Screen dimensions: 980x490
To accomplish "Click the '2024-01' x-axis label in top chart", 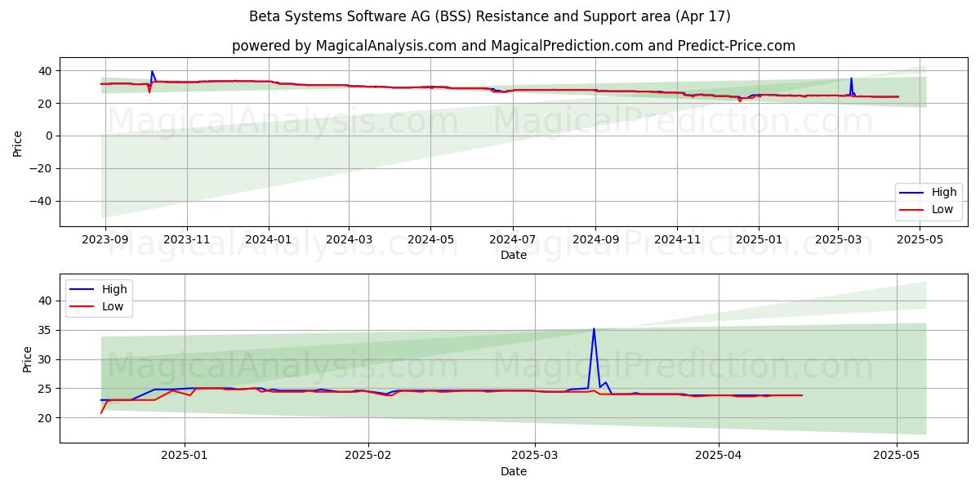I will tap(269, 240).
